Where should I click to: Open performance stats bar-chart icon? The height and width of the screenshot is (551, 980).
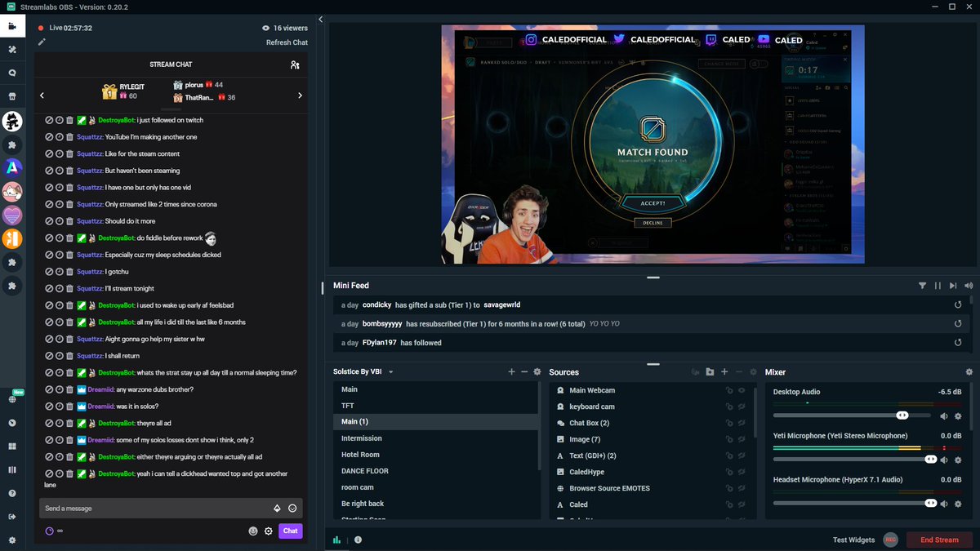pyautogui.click(x=336, y=540)
